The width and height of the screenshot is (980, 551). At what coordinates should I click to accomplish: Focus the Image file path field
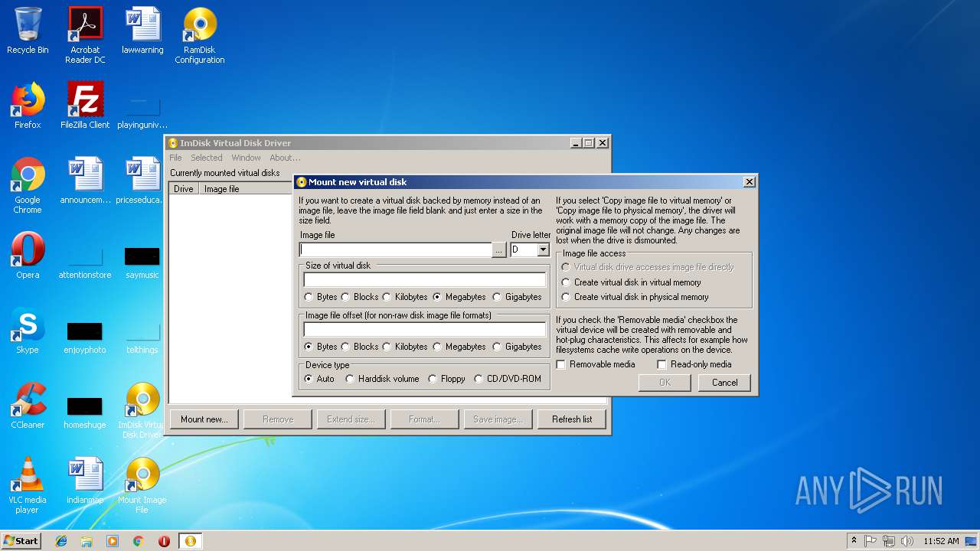[396, 250]
